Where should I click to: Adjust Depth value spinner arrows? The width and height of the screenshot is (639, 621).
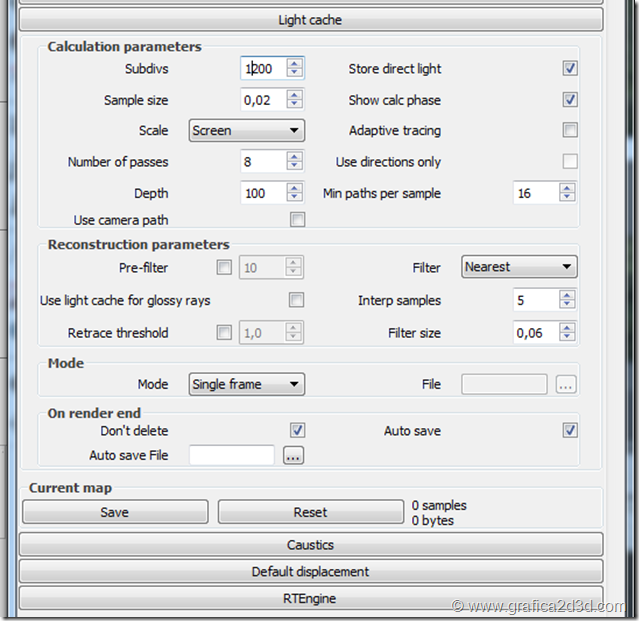click(x=294, y=193)
